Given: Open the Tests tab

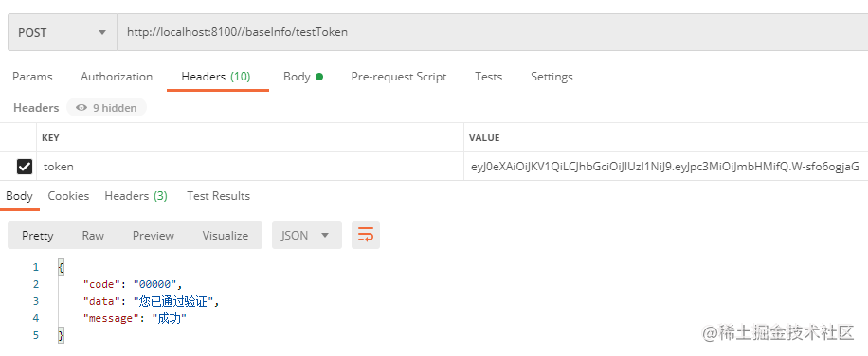Looking at the screenshot, I should coord(488,77).
